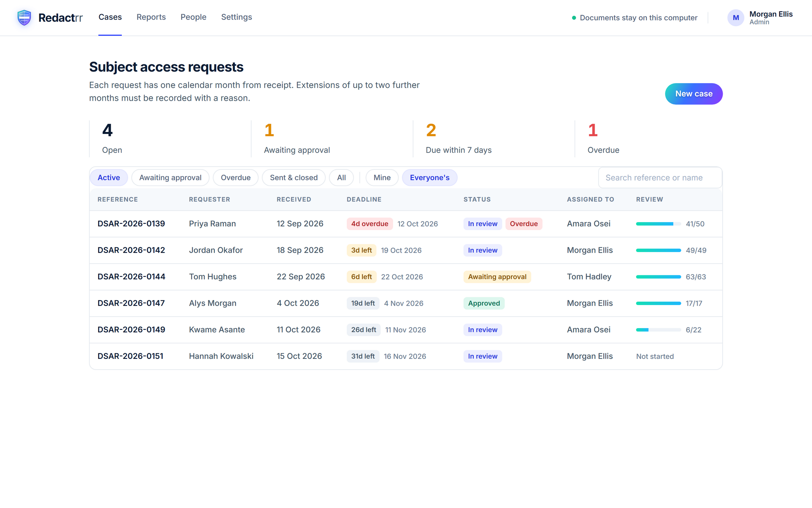Viewport: 812px width, 508px height.
Task: Open case DSAR-2026-0147
Action: [131, 303]
